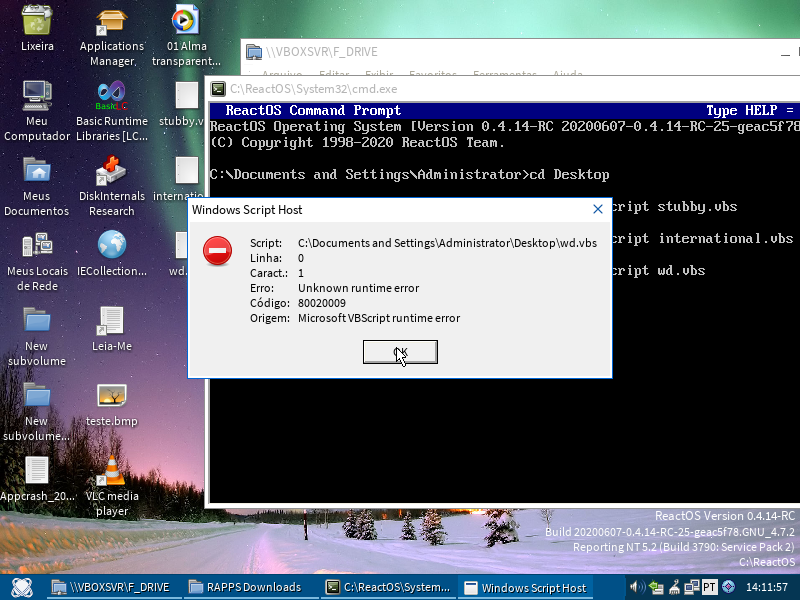This screenshot has height=600, width=800.
Task: Select the teste.bmp image icon
Action: coord(112,395)
